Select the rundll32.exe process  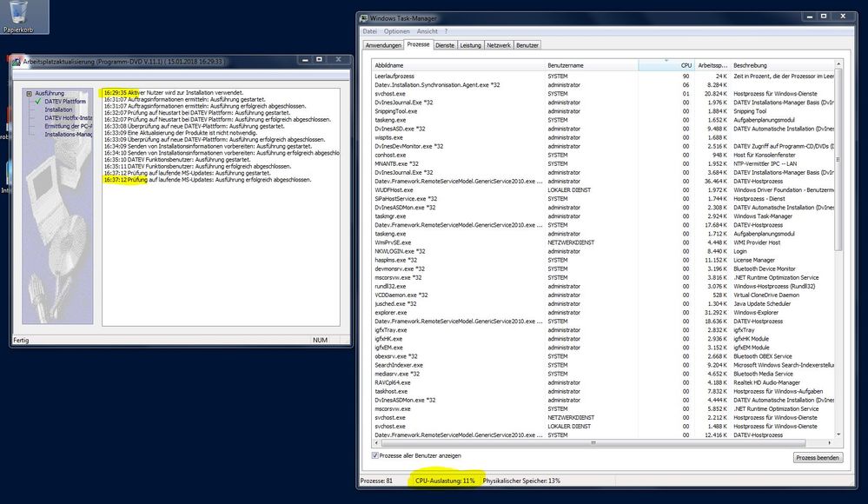tap(603, 287)
